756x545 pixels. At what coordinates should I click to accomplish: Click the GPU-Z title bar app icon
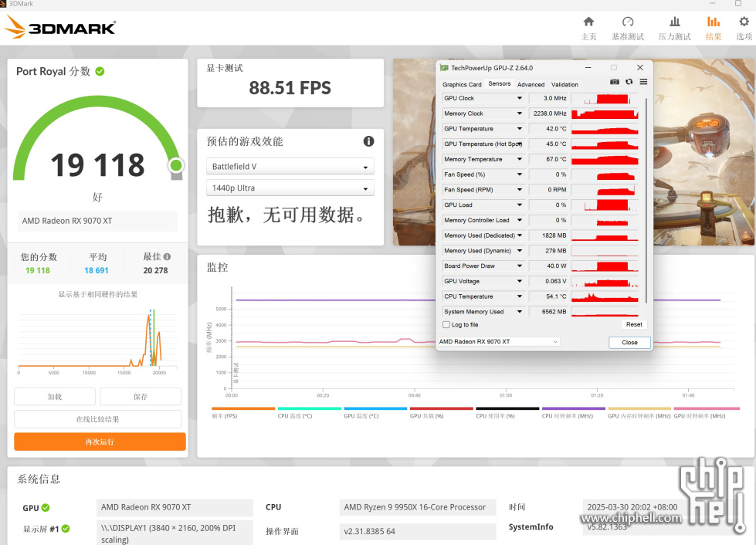pyautogui.click(x=444, y=68)
